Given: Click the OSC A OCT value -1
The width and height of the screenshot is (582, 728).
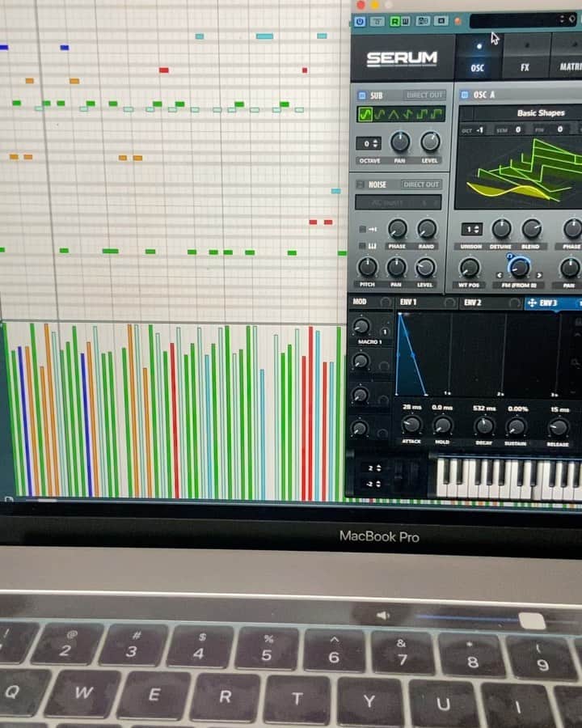Looking at the screenshot, I should 479,130.
